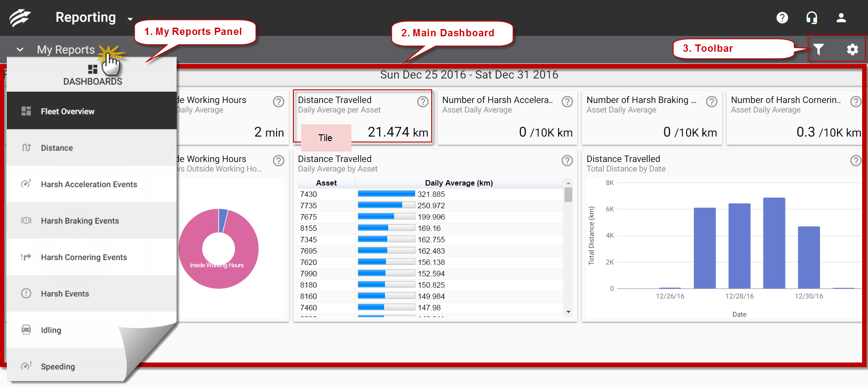Open the Reporting dropdown arrow

[x=130, y=19]
